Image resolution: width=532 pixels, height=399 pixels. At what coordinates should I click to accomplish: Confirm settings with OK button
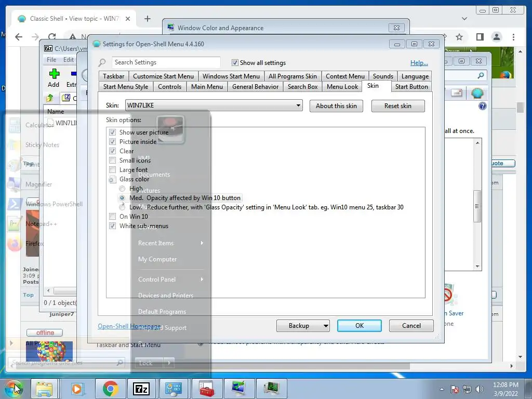pyautogui.click(x=360, y=326)
